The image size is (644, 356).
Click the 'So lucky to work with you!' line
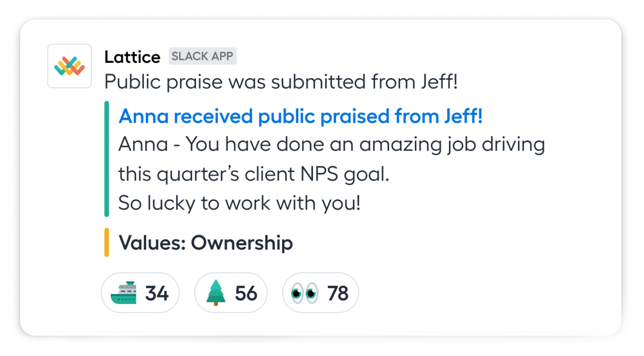click(x=239, y=203)
